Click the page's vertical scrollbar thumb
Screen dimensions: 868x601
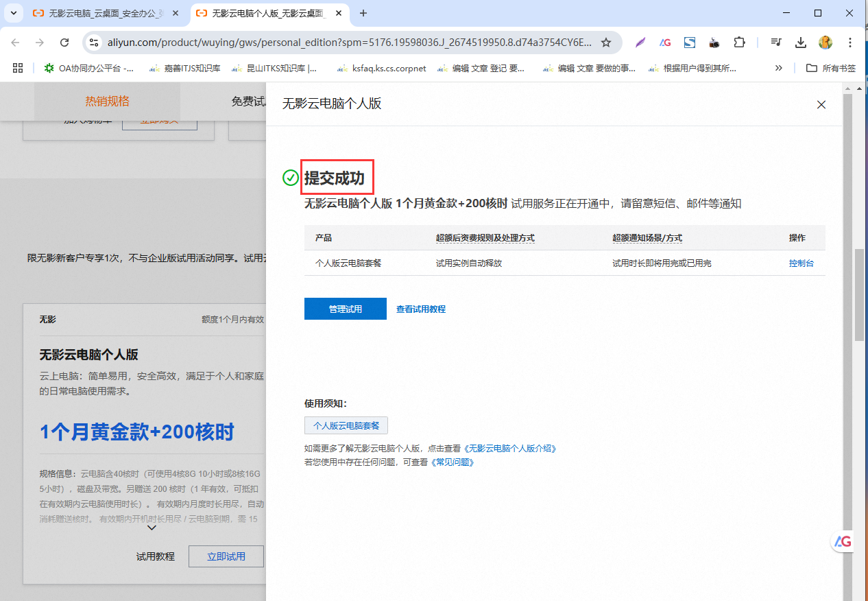pyautogui.click(x=859, y=294)
